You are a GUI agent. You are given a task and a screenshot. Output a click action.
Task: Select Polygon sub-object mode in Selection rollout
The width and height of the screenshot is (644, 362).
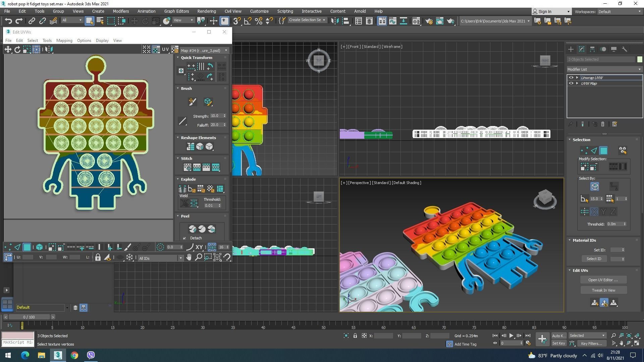point(603,150)
